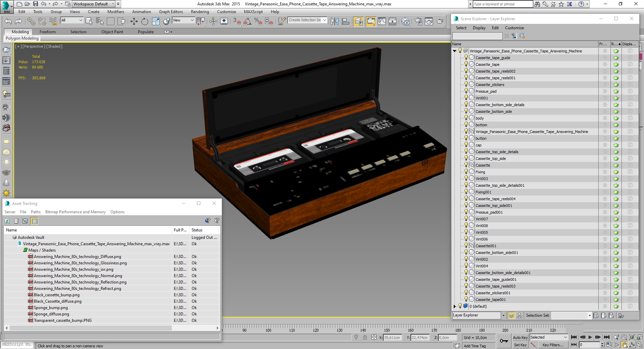Image resolution: width=644 pixels, height=349 pixels.
Task: Select Black_Cassette_diffuse.png in Asset Tracking
Action: (58, 301)
